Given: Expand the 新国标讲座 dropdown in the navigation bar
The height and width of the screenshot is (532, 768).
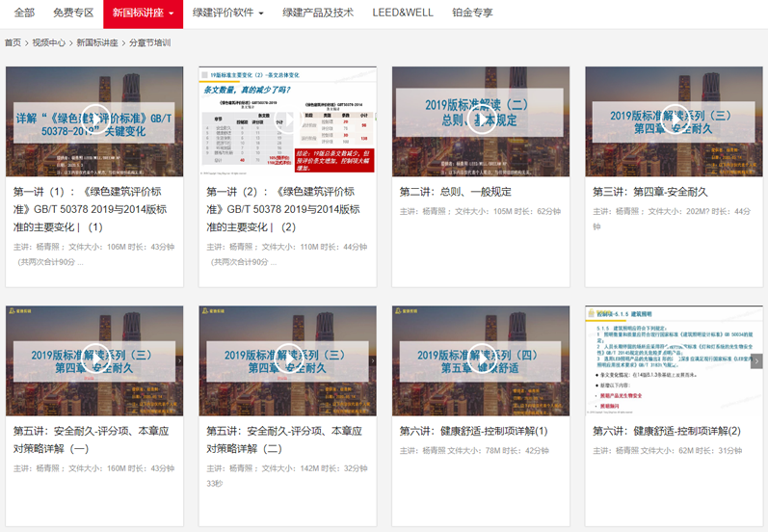Looking at the screenshot, I should [x=143, y=13].
